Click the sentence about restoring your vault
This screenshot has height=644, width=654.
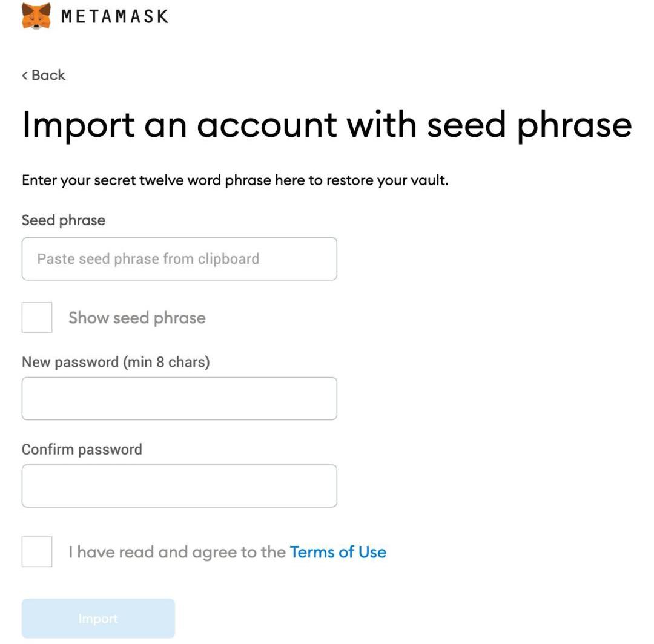(x=235, y=180)
